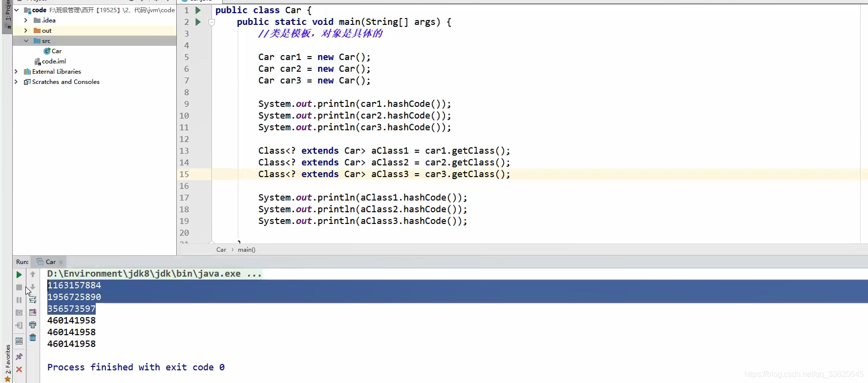The image size is (868, 383).
Task: Click the aClass3 declaration on line 15
Action: coord(384,174)
